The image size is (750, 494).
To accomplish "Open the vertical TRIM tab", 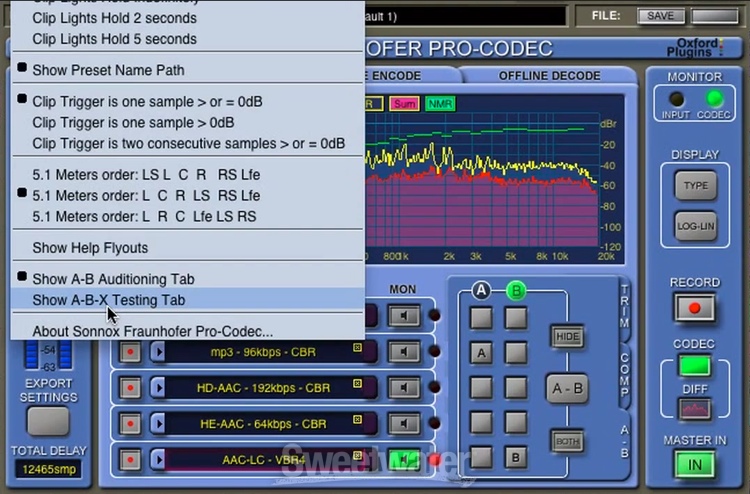I will 625,306.
